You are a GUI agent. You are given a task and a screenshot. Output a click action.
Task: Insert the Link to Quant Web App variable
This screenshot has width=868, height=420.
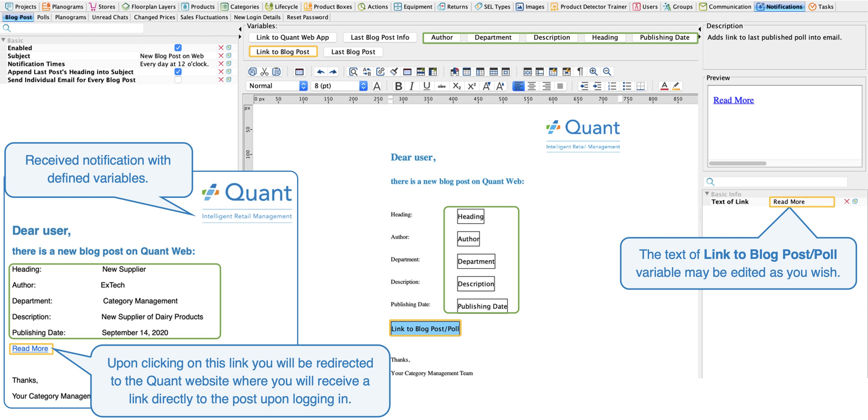[x=293, y=37]
